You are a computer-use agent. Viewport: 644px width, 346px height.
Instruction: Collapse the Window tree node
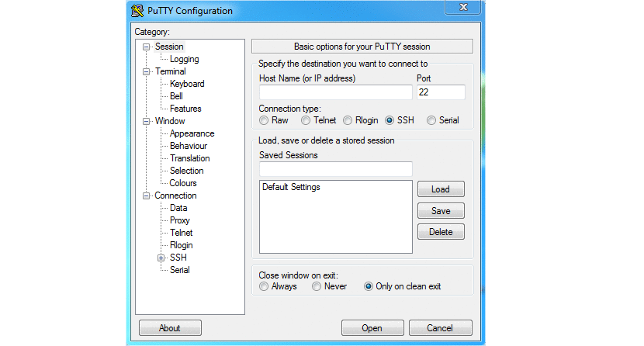(x=146, y=122)
